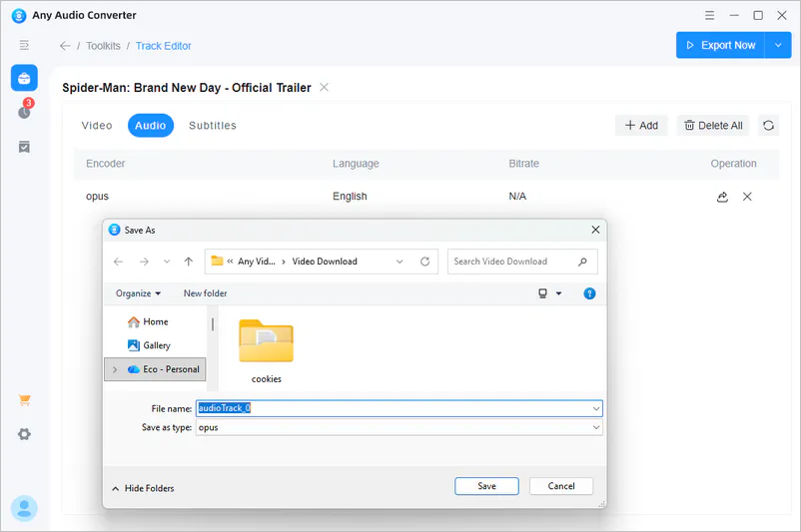The width and height of the screenshot is (801, 532).
Task: Click the Track Editor breadcrumb
Action: [x=164, y=46]
